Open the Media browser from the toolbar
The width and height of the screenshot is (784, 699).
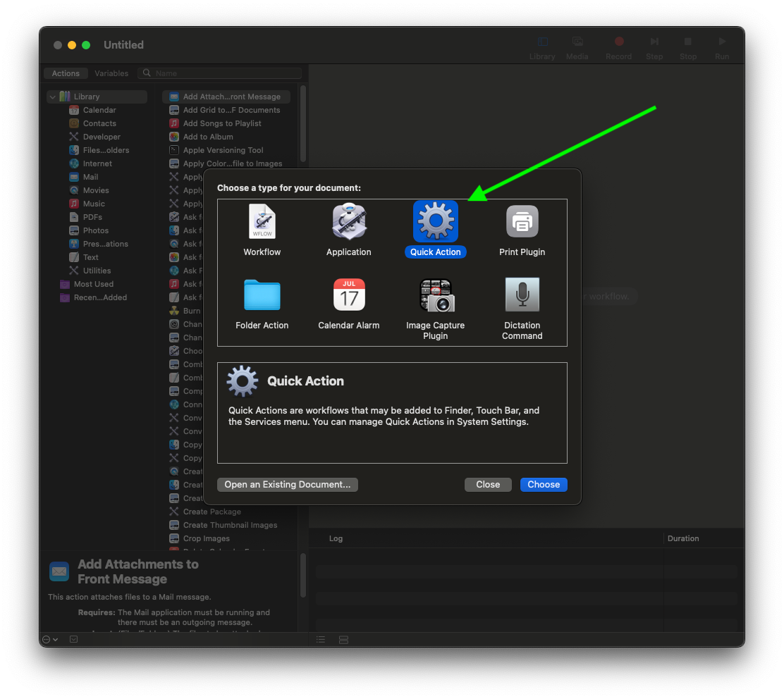[x=577, y=42]
